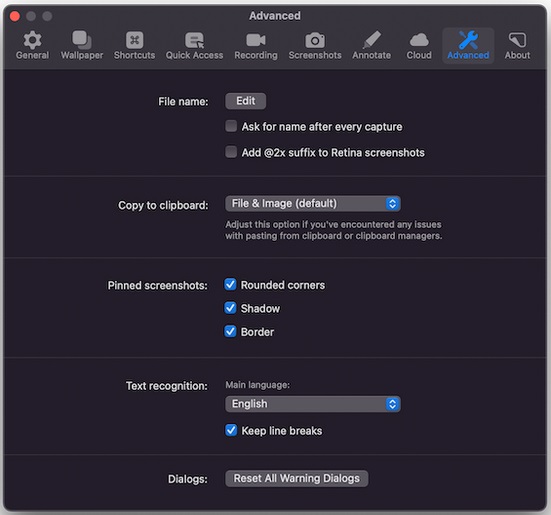Image resolution: width=551 pixels, height=515 pixels.
Task: Open the Main language English dropdown
Action: 313,404
